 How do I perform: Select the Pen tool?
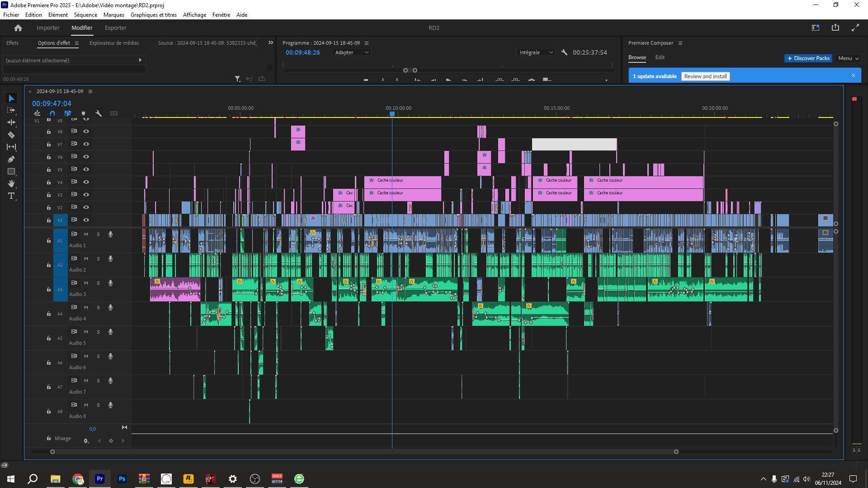point(11,159)
